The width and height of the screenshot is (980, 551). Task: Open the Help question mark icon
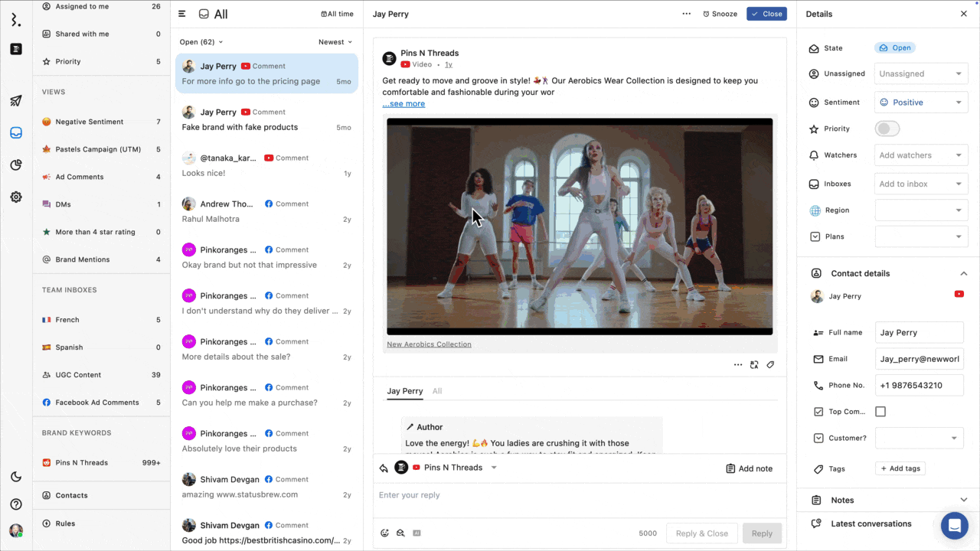(15, 504)
